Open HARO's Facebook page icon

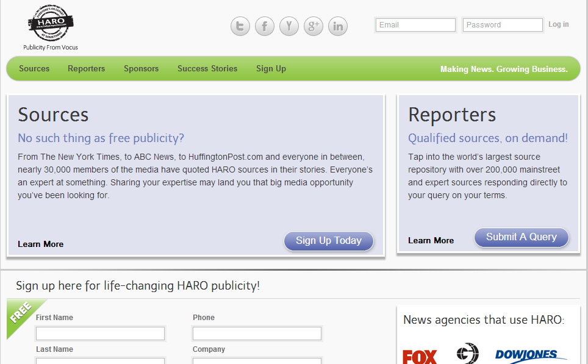(264, 26)
